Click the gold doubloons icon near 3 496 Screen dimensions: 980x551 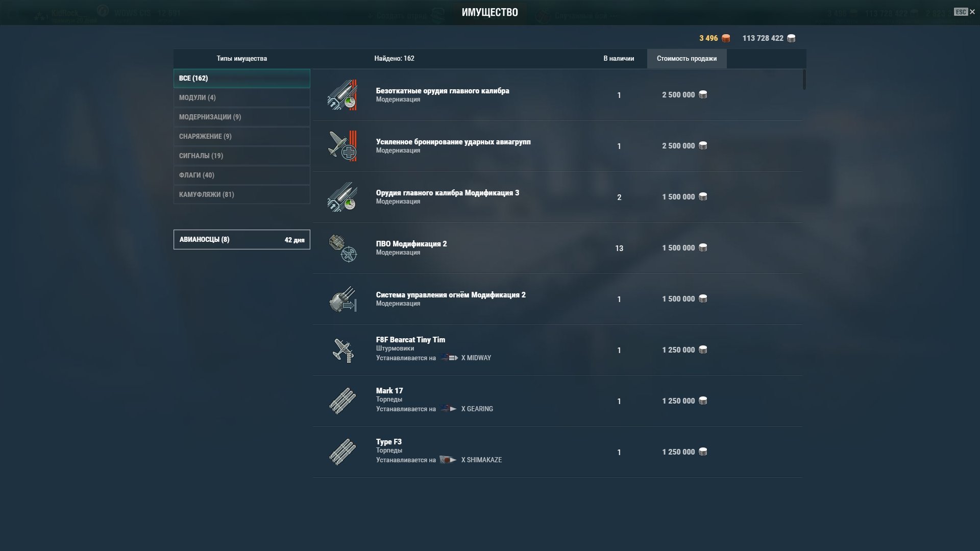coord(726,38)
